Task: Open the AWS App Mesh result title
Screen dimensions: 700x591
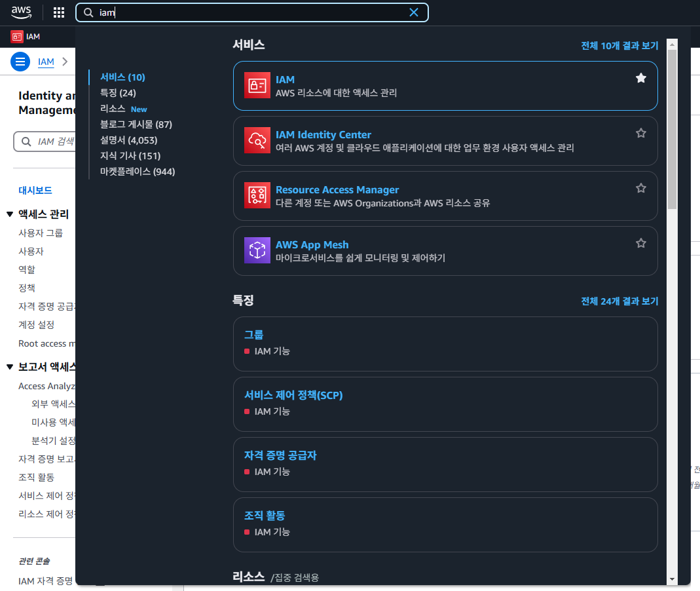Action: (x=312, y=245)
